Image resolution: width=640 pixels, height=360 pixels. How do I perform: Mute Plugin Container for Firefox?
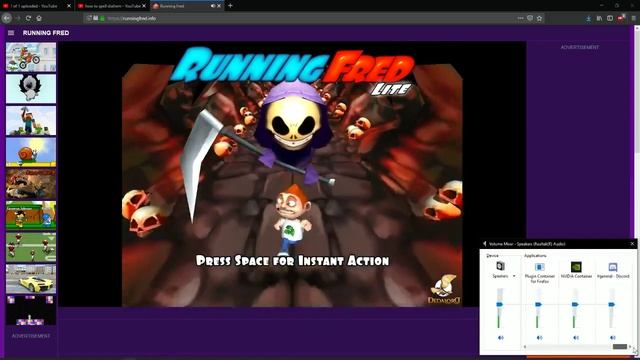pyautogui.click(x=539, y=338)
